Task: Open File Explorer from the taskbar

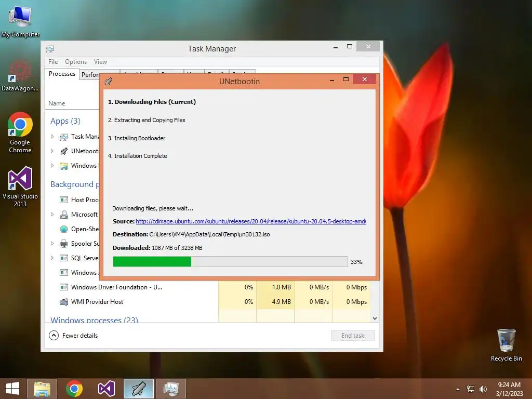Action: point(42,389)
